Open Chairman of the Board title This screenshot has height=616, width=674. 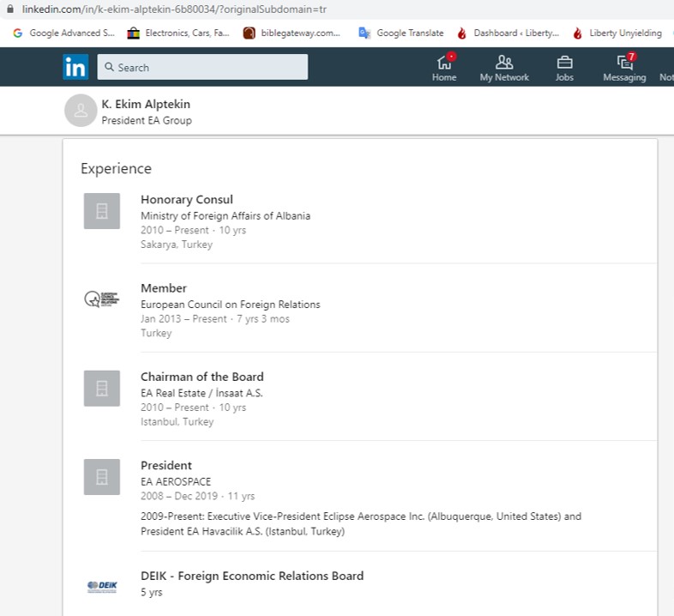click(202, 377)
